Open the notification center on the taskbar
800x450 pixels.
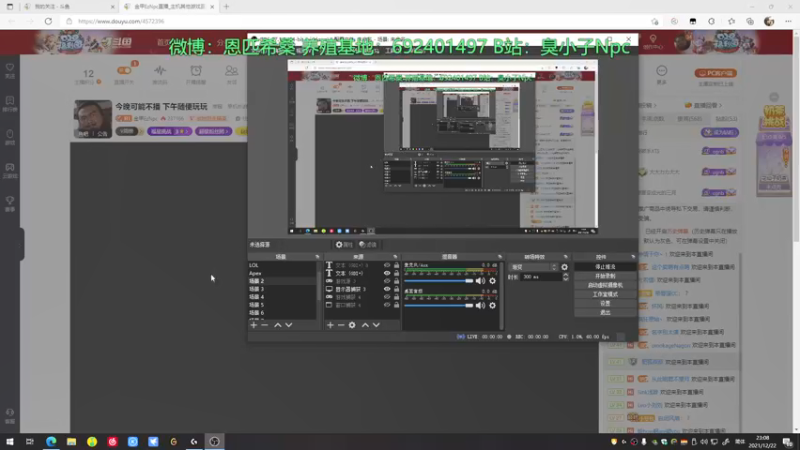788,442
